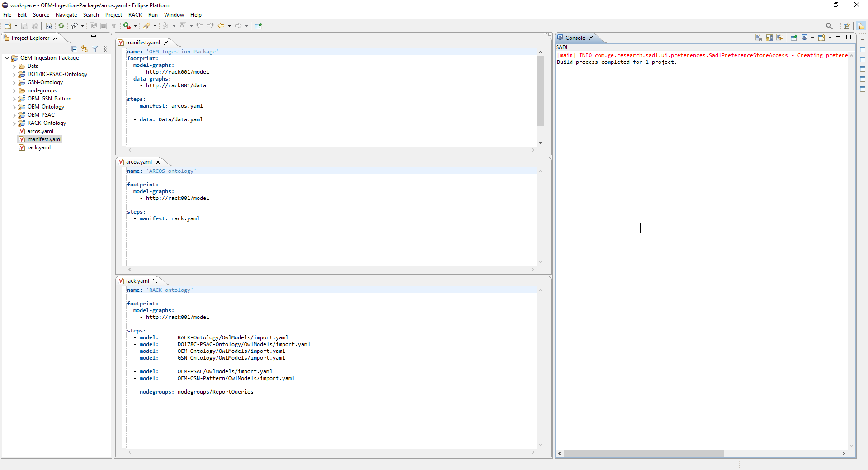This screenshot has width=868, height=470.
Task: Expand the RACK-Ontology tree node
Action: coord(14,123)
